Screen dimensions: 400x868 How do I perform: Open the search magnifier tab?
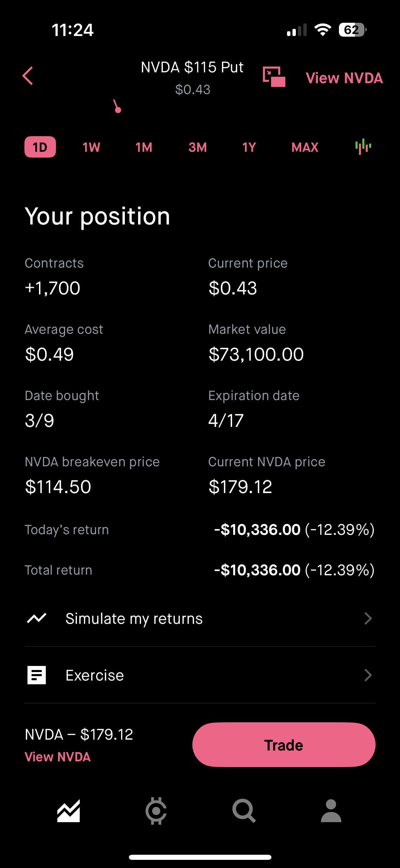244,811
